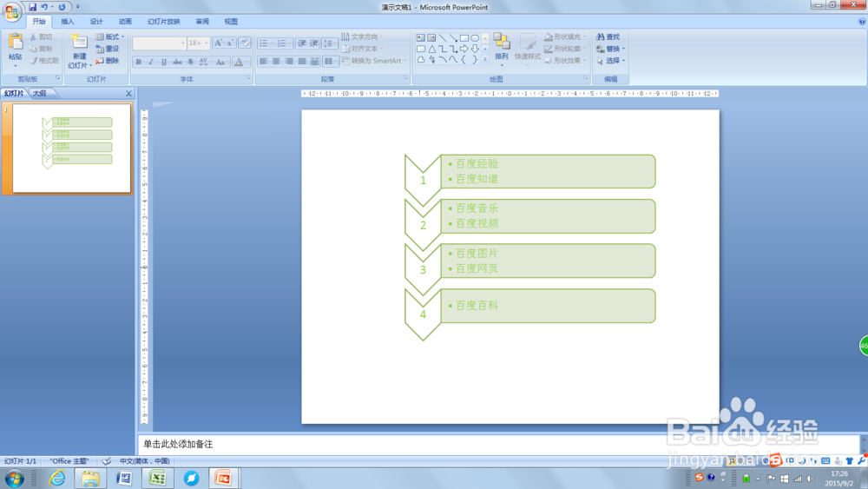
Task: Click the decrease indent icon
Action: point(302,43)
